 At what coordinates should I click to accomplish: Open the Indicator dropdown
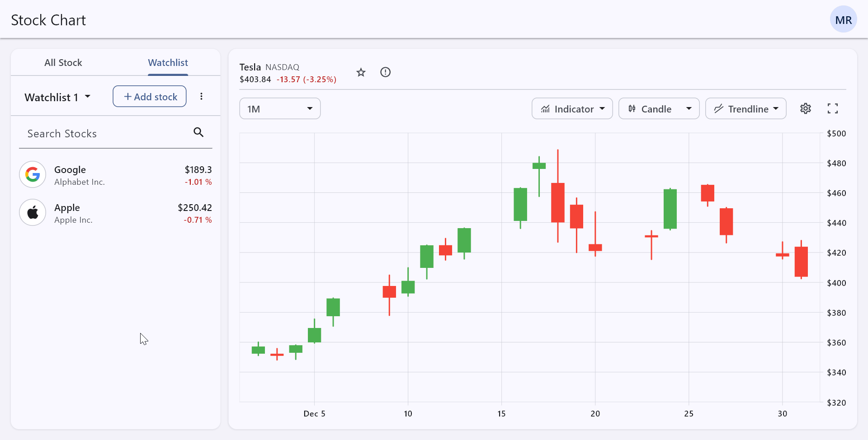coord(572,108)
